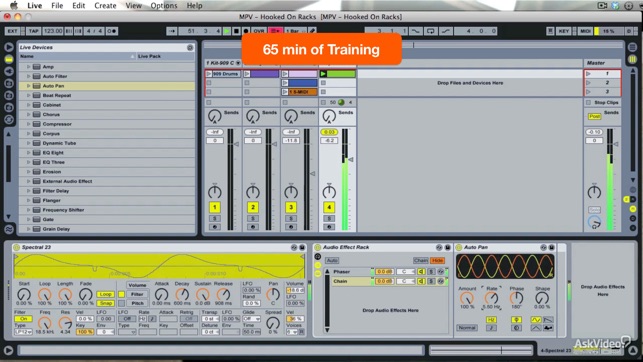Expand the Flanger device folder
The width and height of the screenshot is (643, 362).
pos(28,200)
